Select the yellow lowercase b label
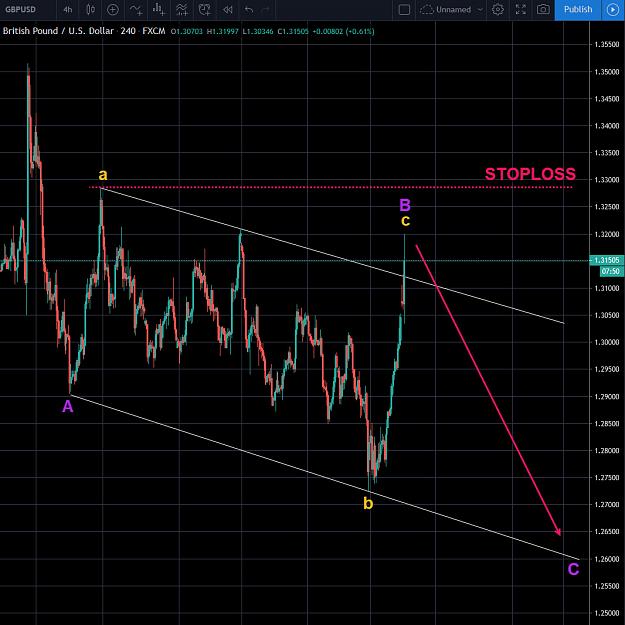625x625 pixels. [x=368, y=503]
